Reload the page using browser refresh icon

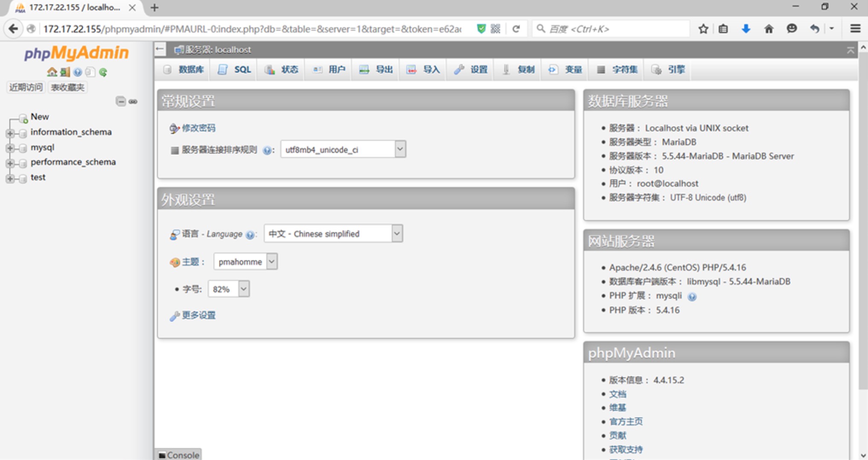(516, 29)
